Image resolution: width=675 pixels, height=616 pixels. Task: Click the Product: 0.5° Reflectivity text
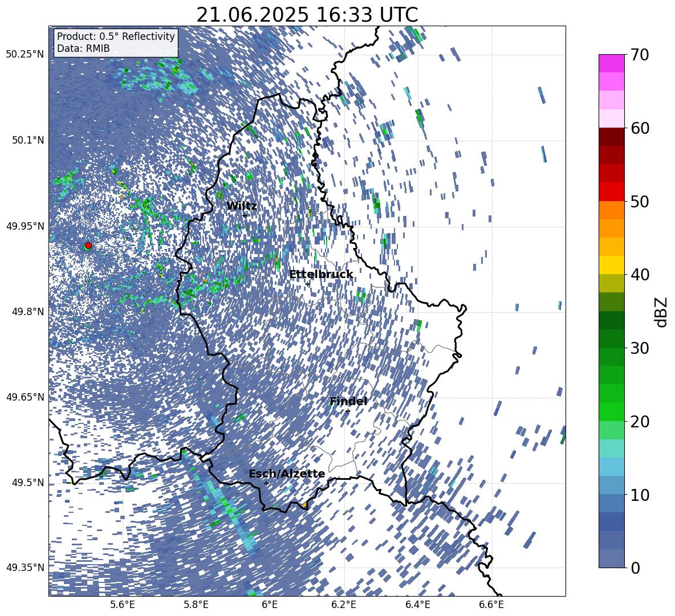[x=116, y=36]
